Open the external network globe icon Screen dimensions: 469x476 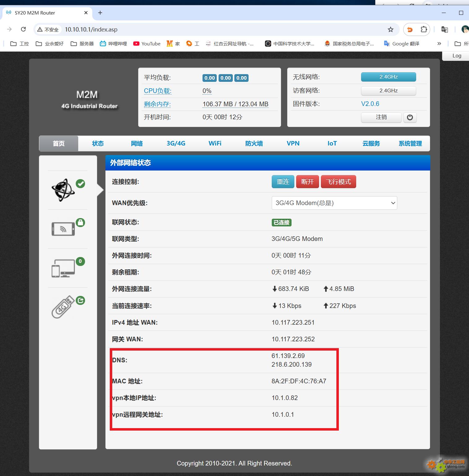(63, 190)
